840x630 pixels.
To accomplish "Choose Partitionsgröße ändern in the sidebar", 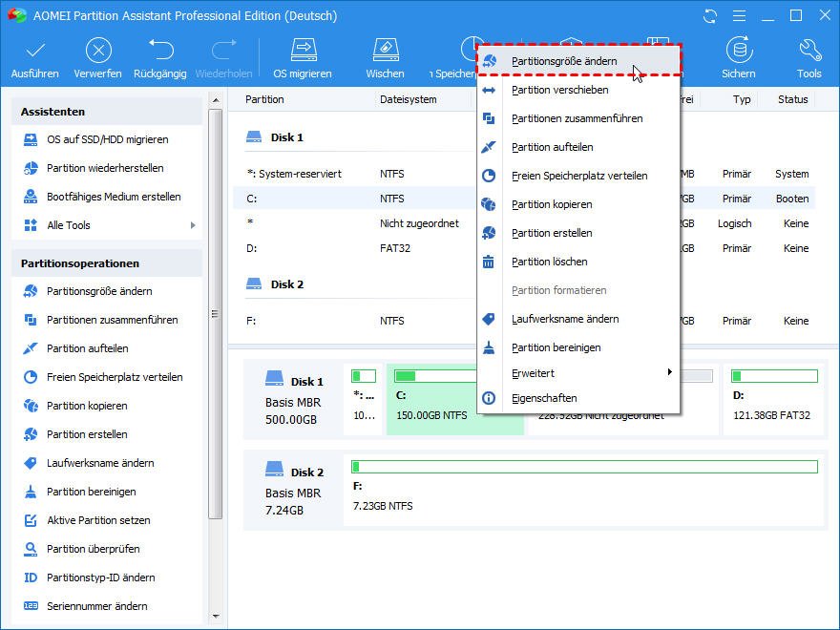I will pos(99,291).
